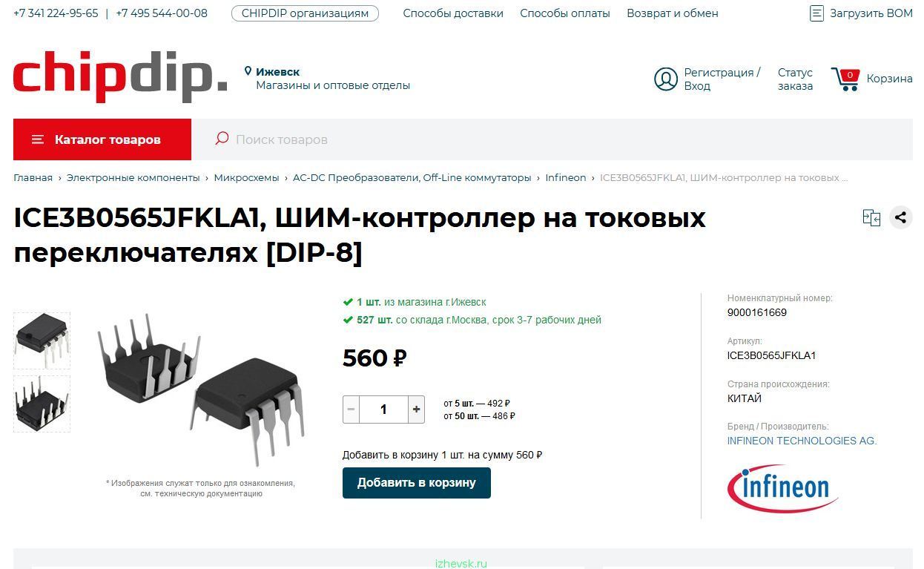Open the Ижевск city selector
This screenshot has width=924, height=569.
tap(277, 72)
